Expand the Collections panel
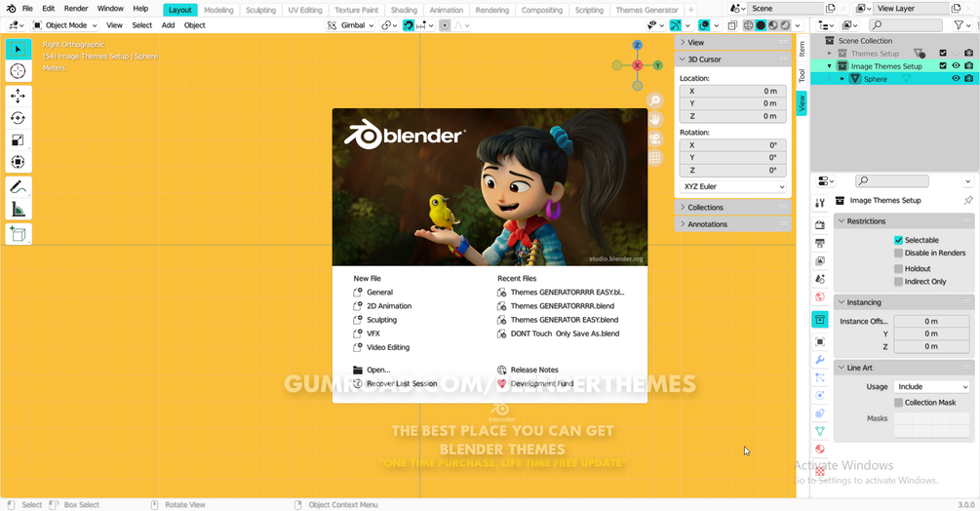This screenshot has height=511, width=980. 733,208
